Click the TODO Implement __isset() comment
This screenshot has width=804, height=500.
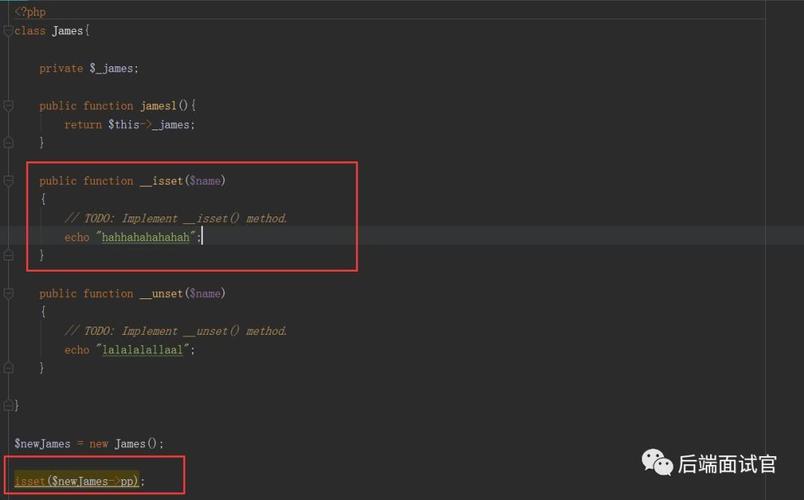(175, 218)
